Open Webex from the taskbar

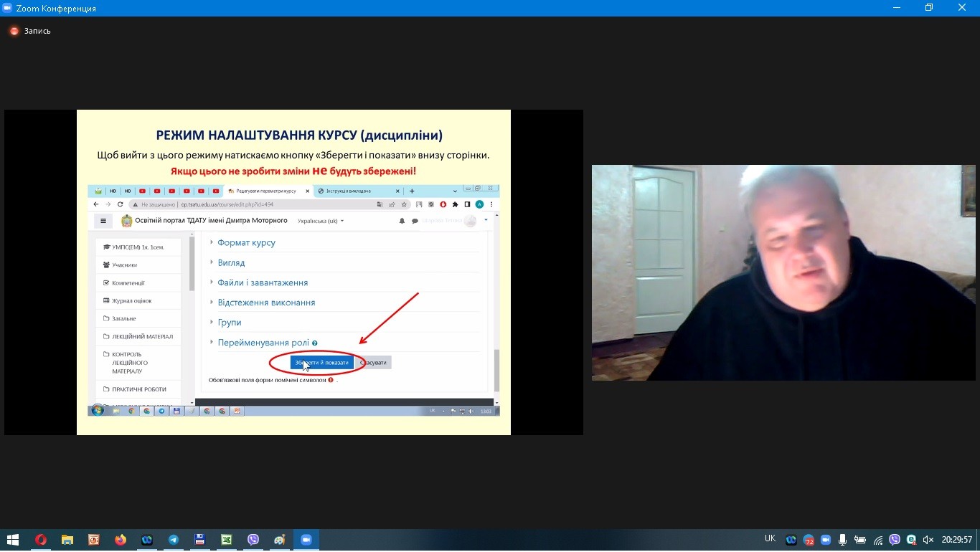click(147, 540)
